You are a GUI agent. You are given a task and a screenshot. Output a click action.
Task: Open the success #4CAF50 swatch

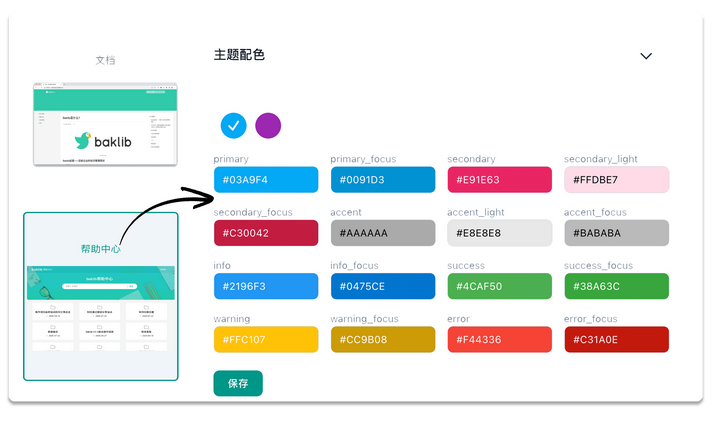pos(500,286)
